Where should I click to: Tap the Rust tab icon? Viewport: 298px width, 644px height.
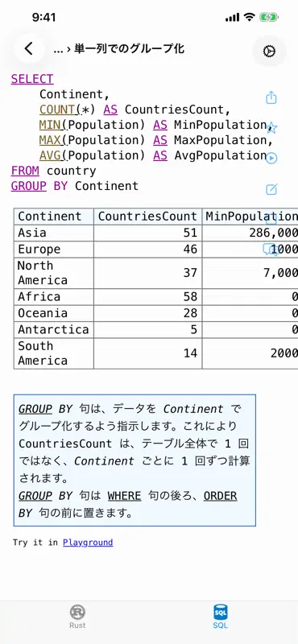click(77, 612)
